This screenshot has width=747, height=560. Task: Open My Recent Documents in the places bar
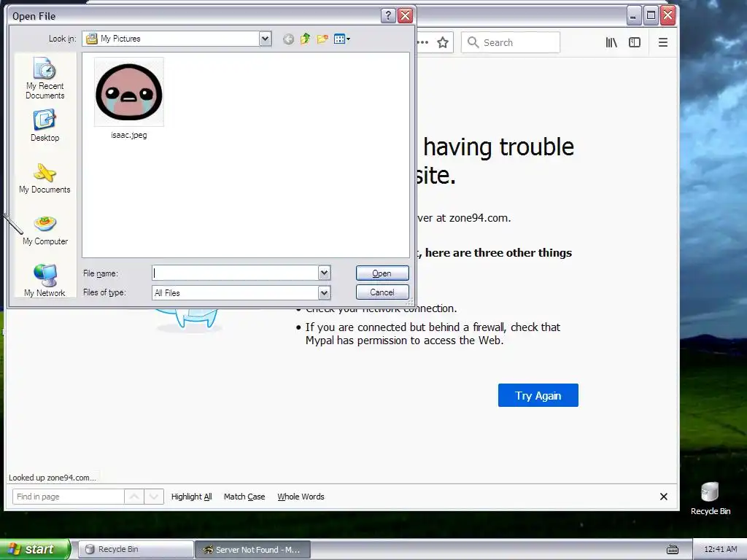pyautogui.click(x=44, y=78)
